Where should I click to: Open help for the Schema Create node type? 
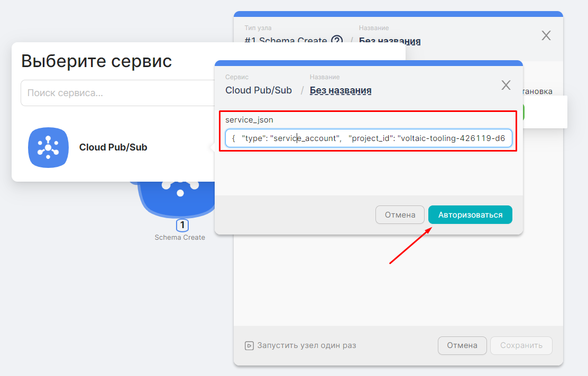[337, 40]
